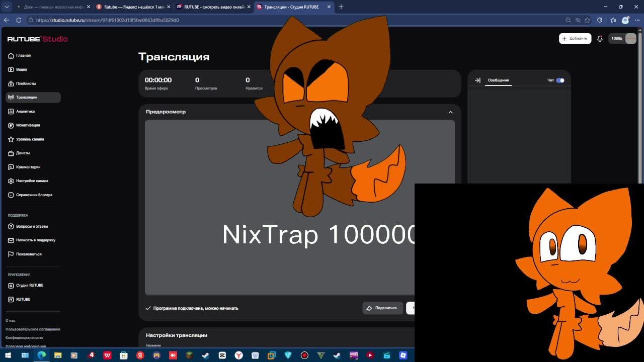Reload the page

coord(19,20)
